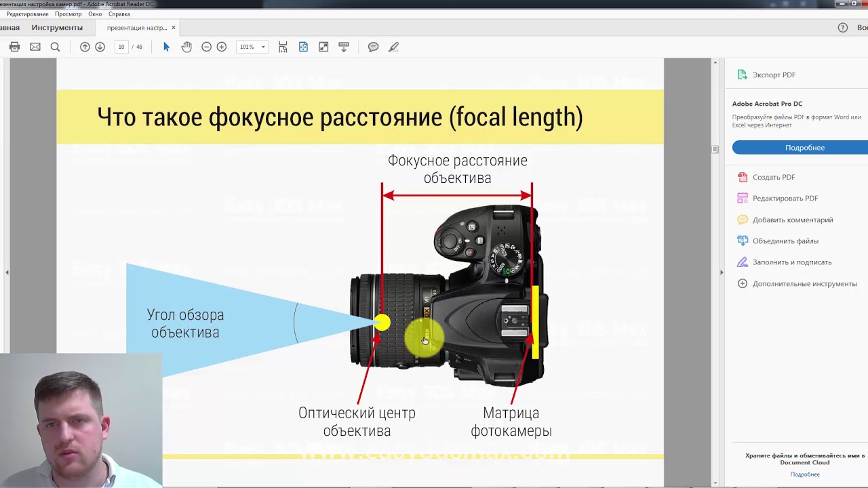Zoom out with the minus icon

[x=206, y=47]
